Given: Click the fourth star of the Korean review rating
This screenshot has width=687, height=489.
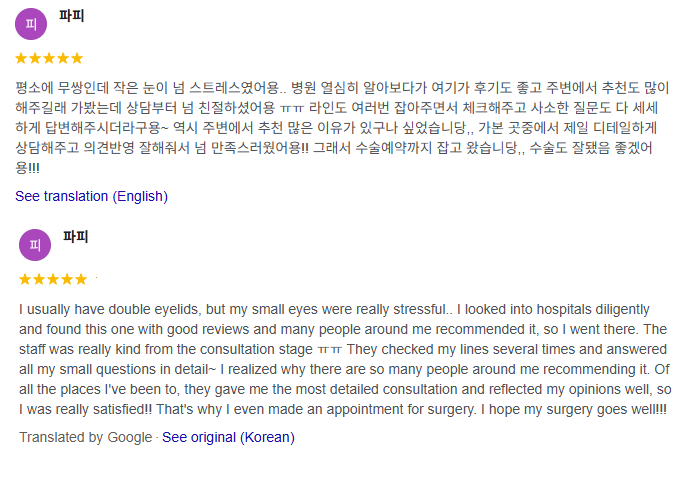Looking at the screenshot, I should 63,59.
